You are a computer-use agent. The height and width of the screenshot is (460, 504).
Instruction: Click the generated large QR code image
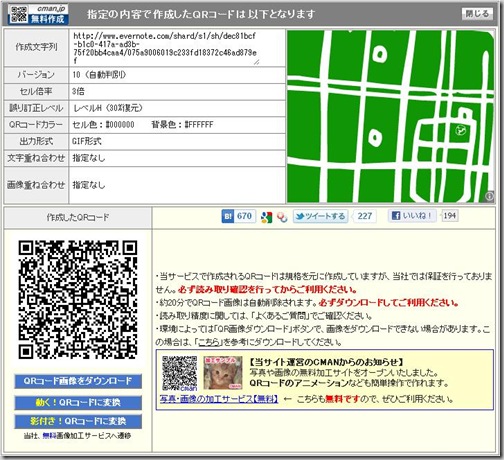click(x=78, y=300)
